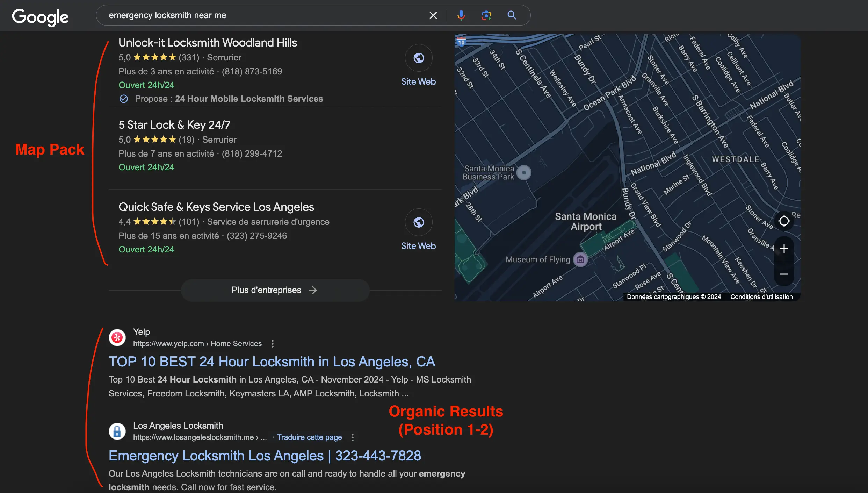868x493 pixels.
Task: Clear the search query with X
Action: [x=433, y=15]
